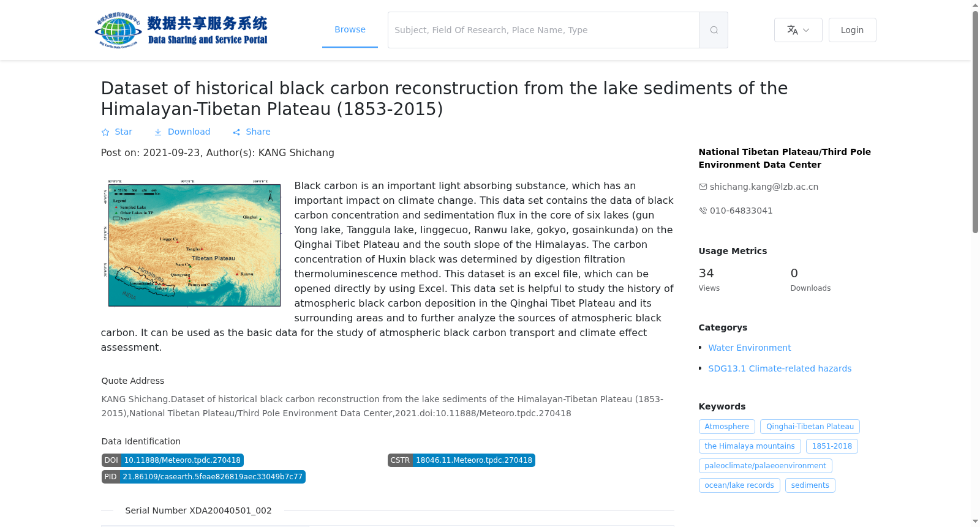Click the Quote Address citation text

tap(382, 406)
